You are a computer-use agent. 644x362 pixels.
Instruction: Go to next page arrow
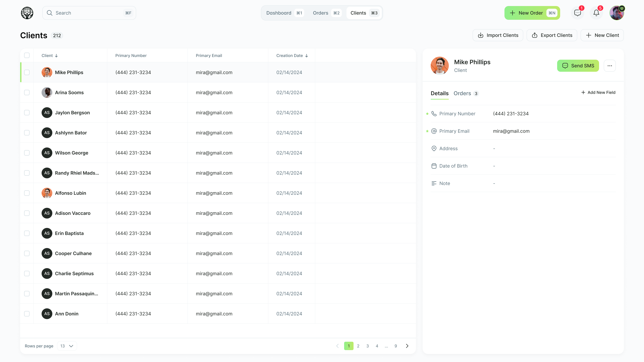click(x=407, y=346)
